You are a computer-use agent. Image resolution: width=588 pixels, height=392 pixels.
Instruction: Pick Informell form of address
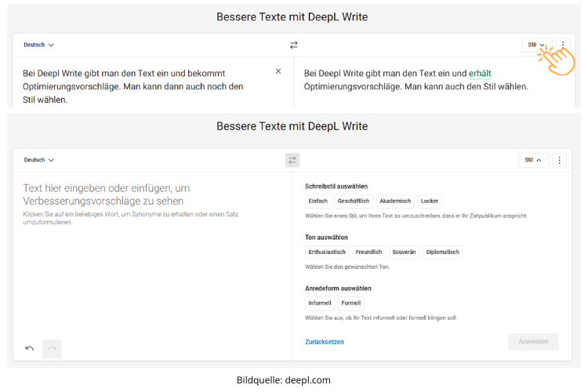(320, 303)
